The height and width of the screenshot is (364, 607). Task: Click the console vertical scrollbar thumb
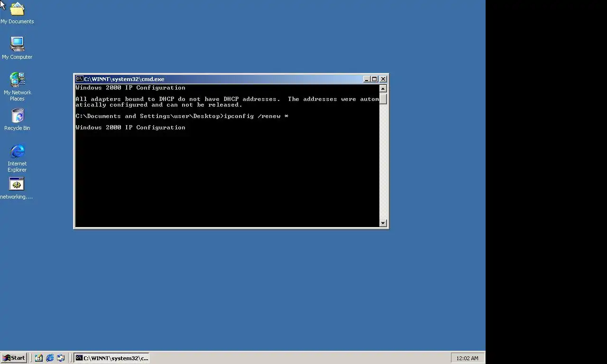tap(383, 99)
